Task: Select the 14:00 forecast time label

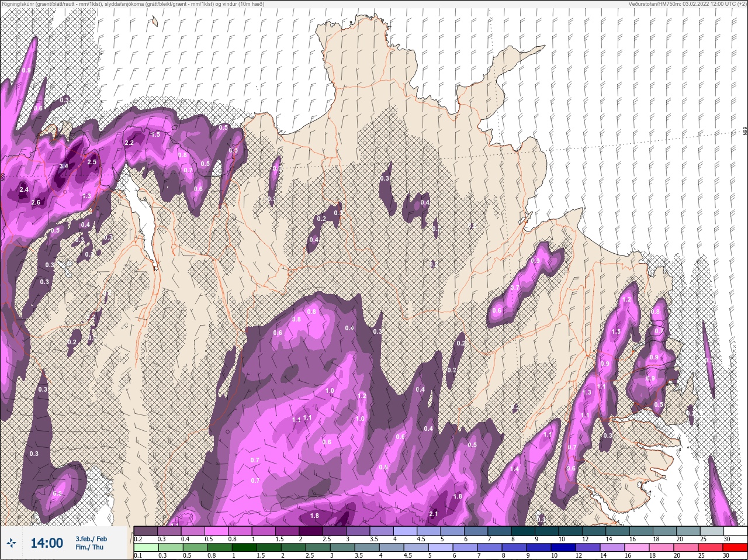Action: tap(47, 543)
